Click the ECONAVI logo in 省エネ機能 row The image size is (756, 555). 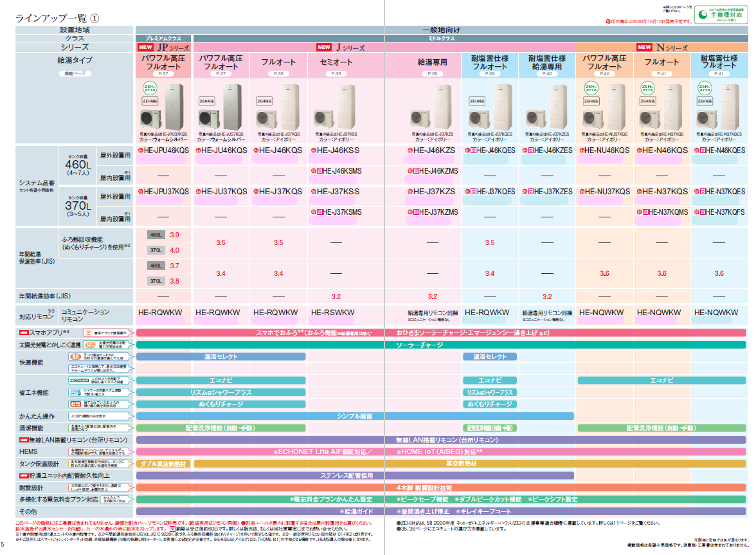(x=80, y=381)
